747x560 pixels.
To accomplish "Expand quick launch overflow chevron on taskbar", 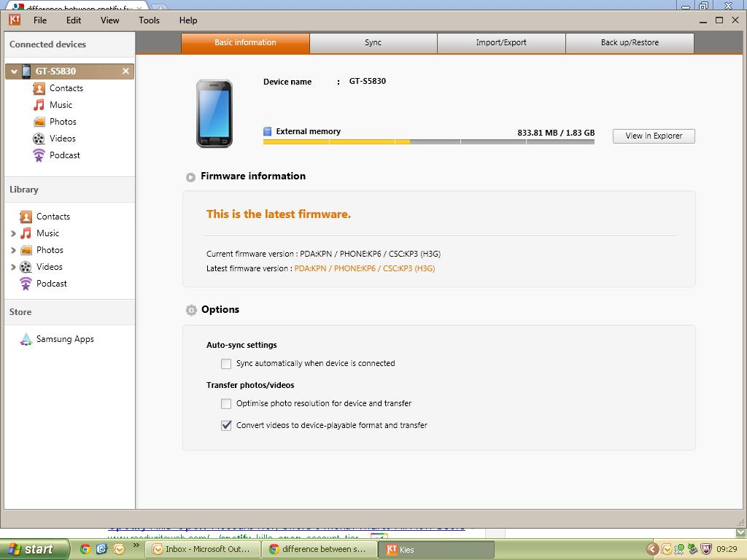I will click(136, 545).
